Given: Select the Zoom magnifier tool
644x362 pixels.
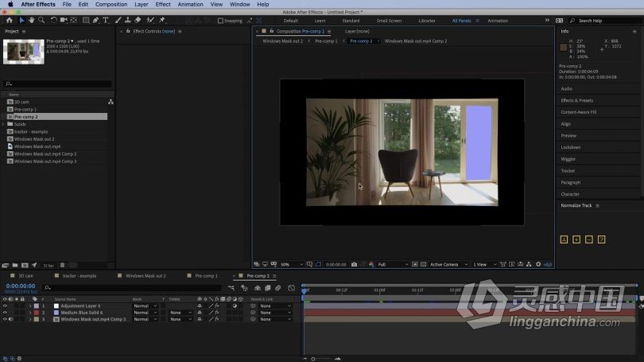Looking at the screenshot, I should (x=41, y=20).
